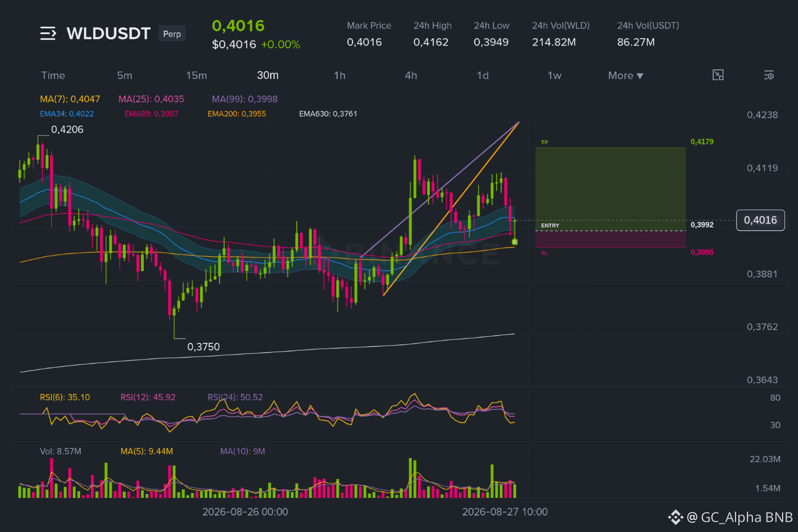Click the volume MA(10): 9M label
Viewport: 798px width, 532px height.
pos(243,451)
